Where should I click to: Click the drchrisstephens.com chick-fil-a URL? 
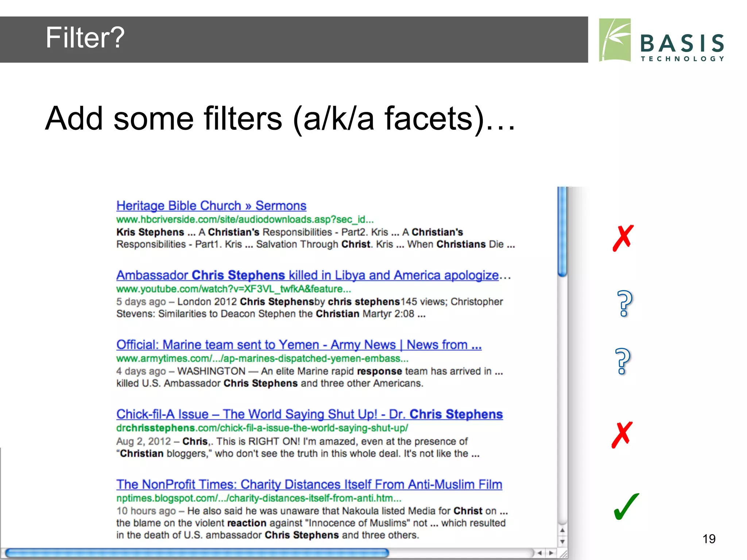click(x=262, y=428)
